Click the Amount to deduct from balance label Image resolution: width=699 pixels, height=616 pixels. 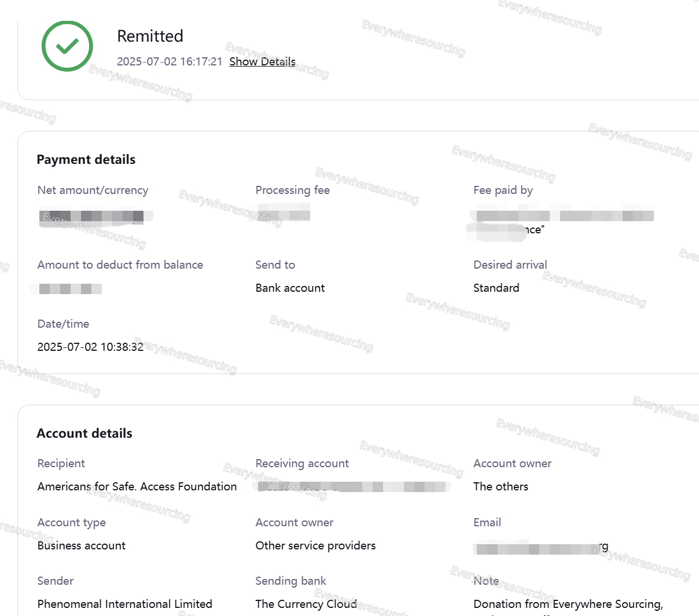pyautogui.click(x=120, y=265)
